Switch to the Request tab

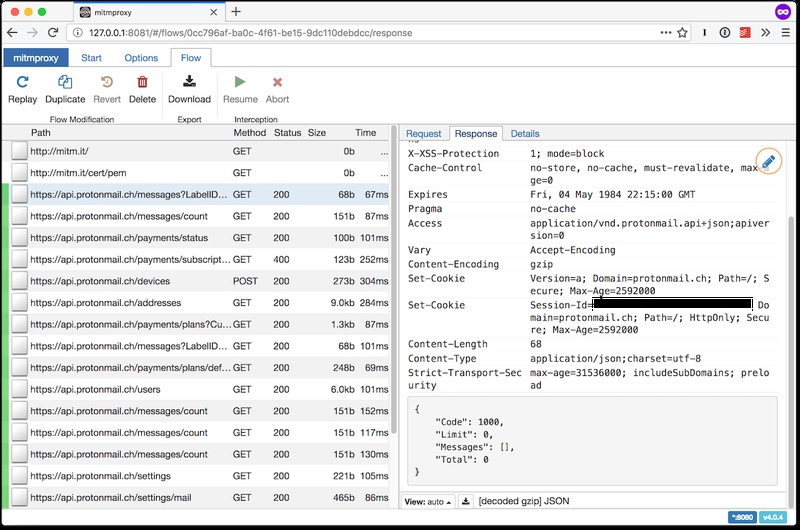pyautogui.click(x=423, y=134)
